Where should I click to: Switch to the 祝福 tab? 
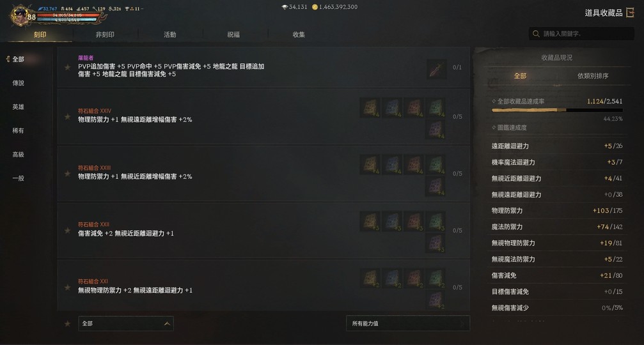(x=233, y=34)
